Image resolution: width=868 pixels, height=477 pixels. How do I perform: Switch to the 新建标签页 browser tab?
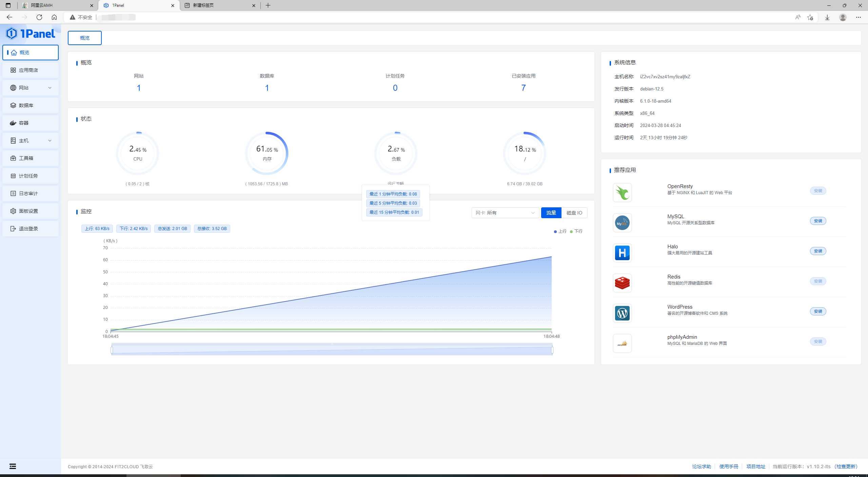click(220, 5)
